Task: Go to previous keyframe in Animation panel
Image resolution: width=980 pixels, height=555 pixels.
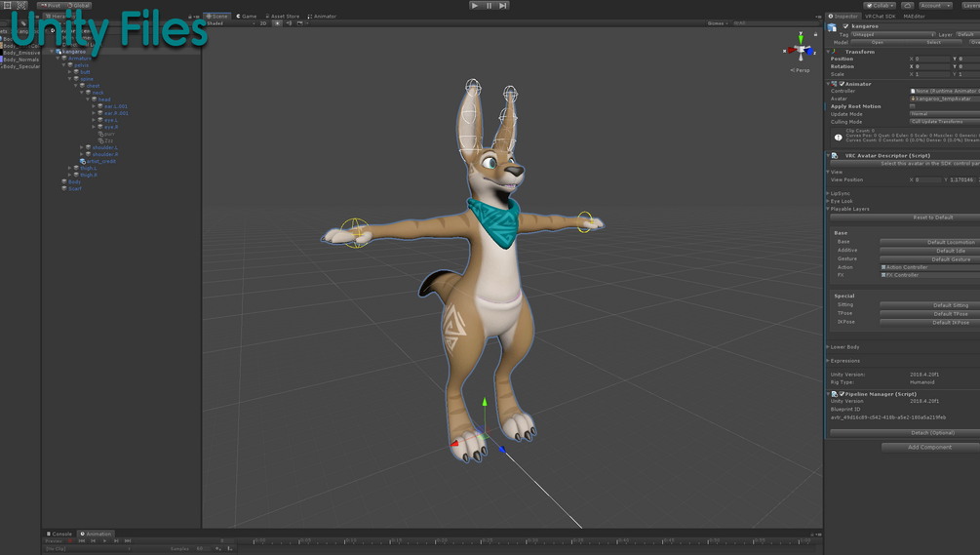Action: (x=94, y=540)
